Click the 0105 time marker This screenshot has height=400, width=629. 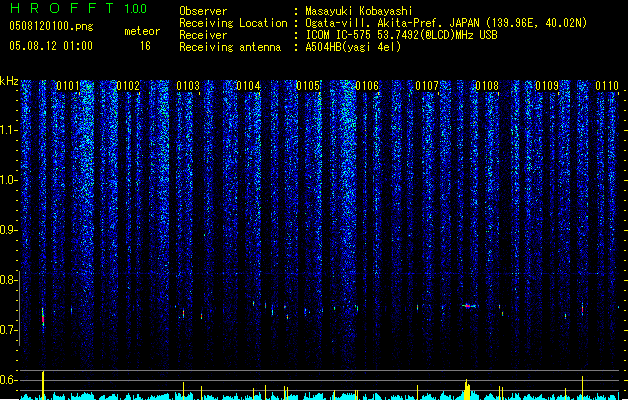click(308, 86)
